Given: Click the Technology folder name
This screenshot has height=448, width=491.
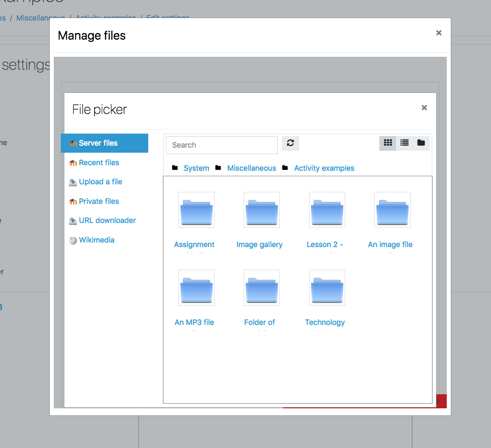Looking at the screenshot, I should point(325,322).
